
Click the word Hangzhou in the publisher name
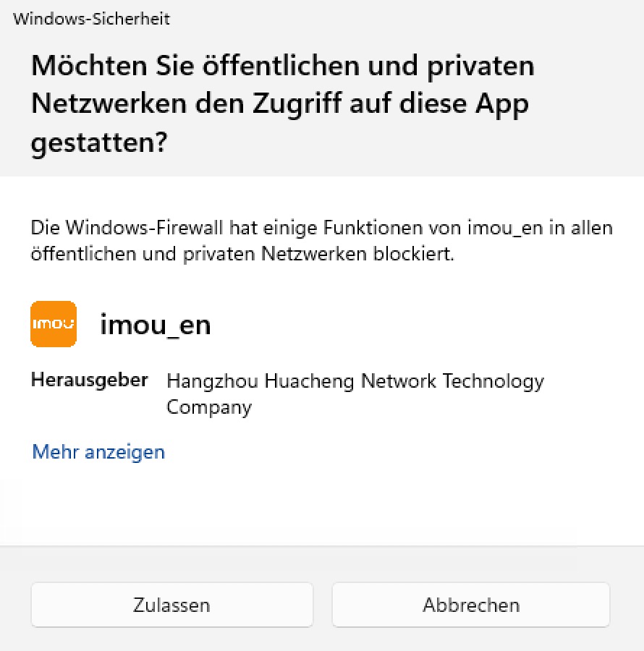click(x=212, y=381)
